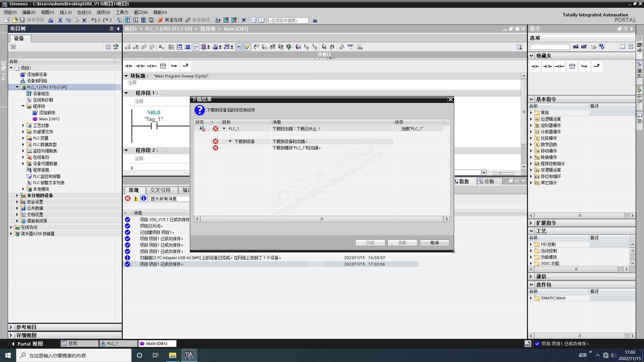Click the 取消 button in download dialog
This screenshot has width=644, height=362.
coord(434,243)
